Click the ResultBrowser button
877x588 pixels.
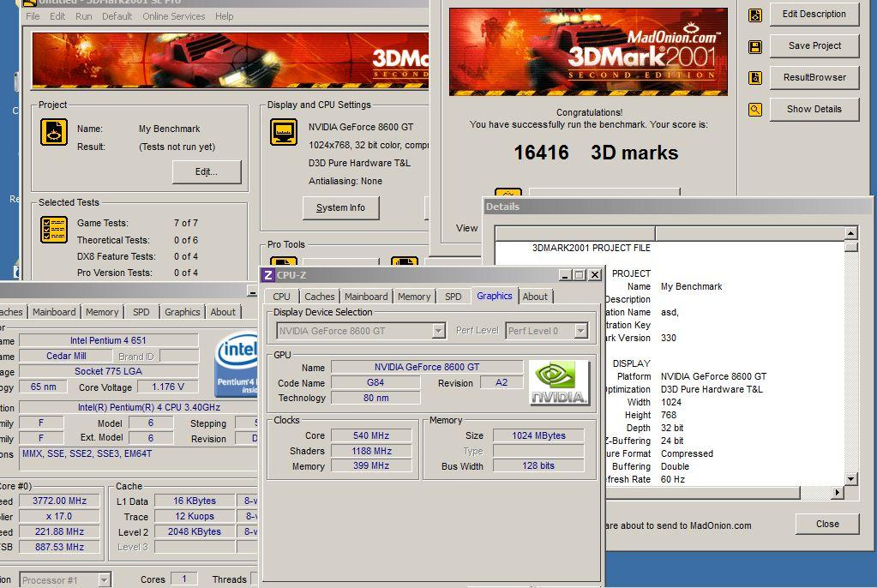point(814,77)
